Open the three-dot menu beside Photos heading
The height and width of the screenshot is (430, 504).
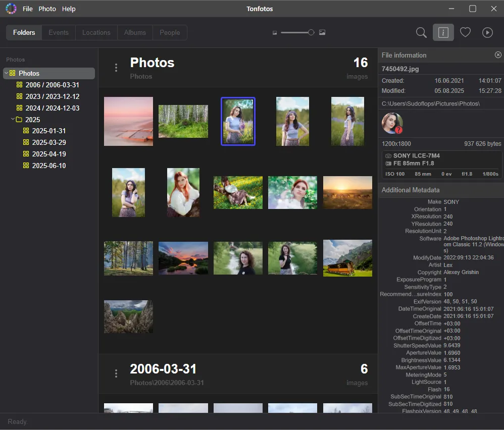pyautogui.click(x=116, y=68)
